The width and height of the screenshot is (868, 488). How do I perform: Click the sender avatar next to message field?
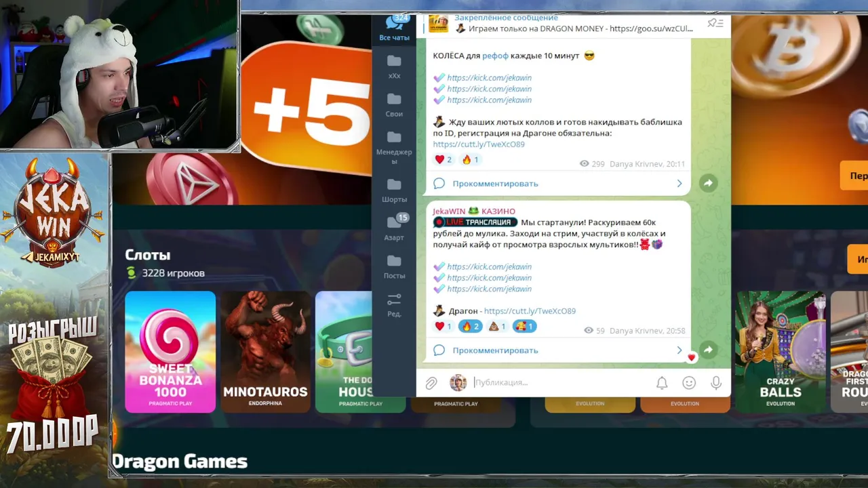[458, 383]
